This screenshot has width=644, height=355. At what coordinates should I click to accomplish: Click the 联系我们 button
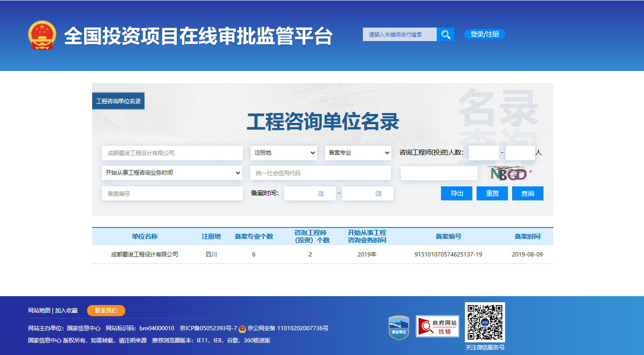coord(106,311)
